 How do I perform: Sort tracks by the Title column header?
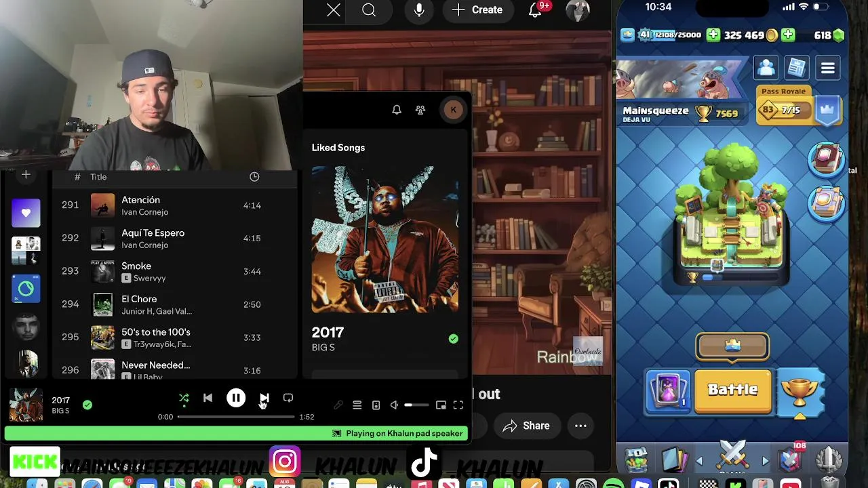click(x=98, y=177)
